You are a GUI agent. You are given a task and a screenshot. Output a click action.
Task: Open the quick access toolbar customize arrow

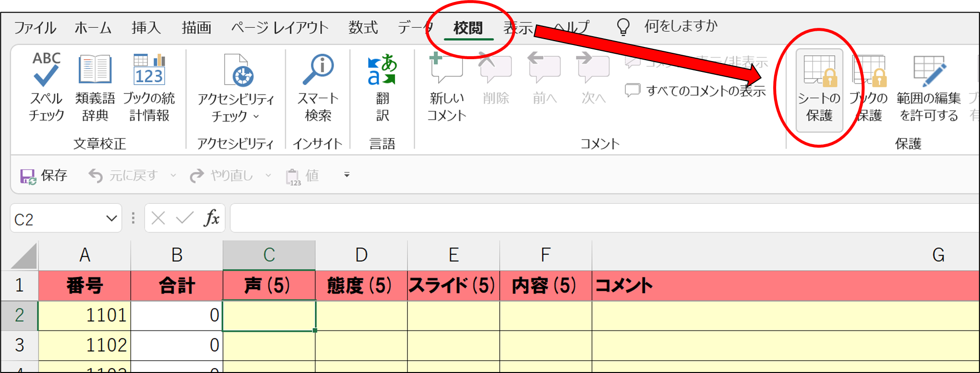[x=347, y=175]
